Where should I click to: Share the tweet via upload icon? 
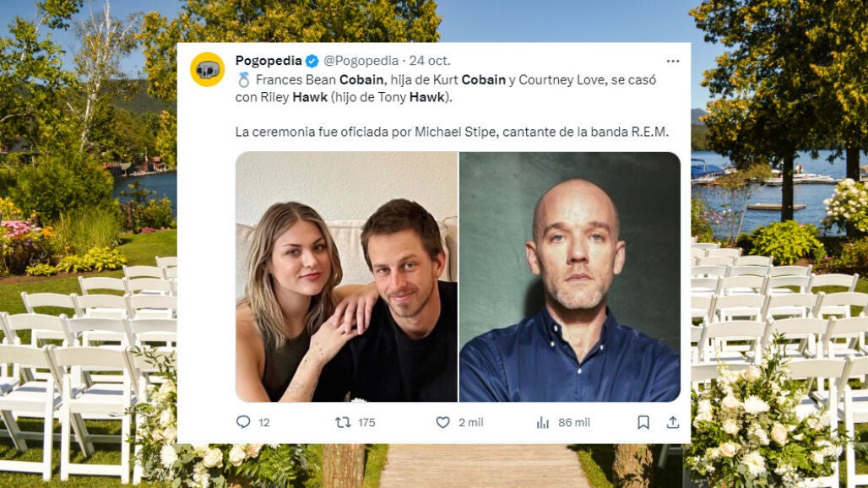(673, 423)
